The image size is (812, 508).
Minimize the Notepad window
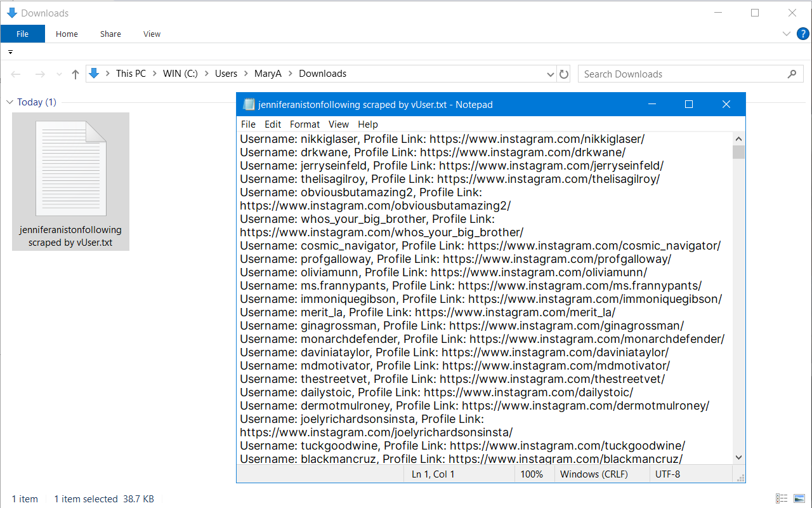tap(652, 104)
